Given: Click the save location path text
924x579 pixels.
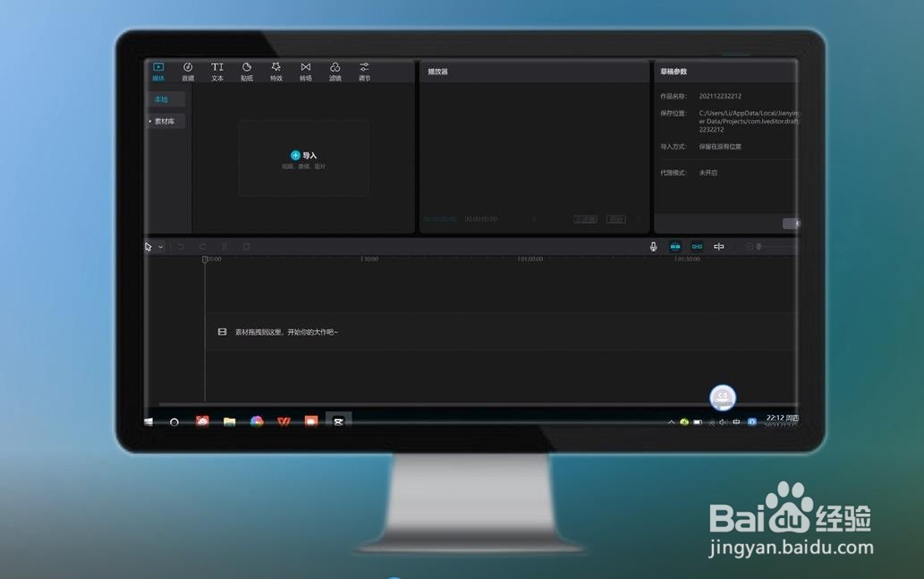Looking at the screenshot, I should 749,121.
